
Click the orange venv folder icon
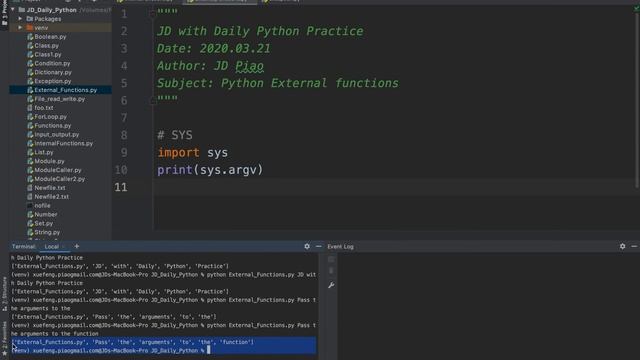pos(29,28)
